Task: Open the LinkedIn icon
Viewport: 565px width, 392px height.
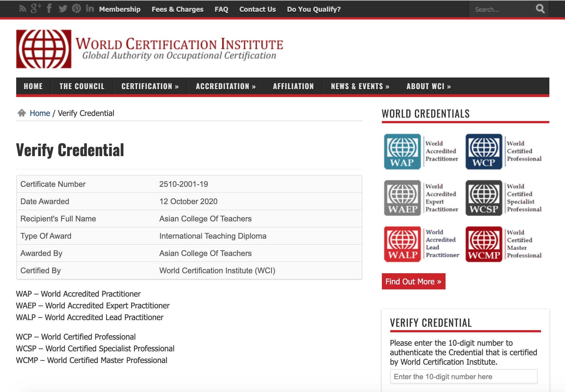Action: pyautogui.click(x=90, y=9)
